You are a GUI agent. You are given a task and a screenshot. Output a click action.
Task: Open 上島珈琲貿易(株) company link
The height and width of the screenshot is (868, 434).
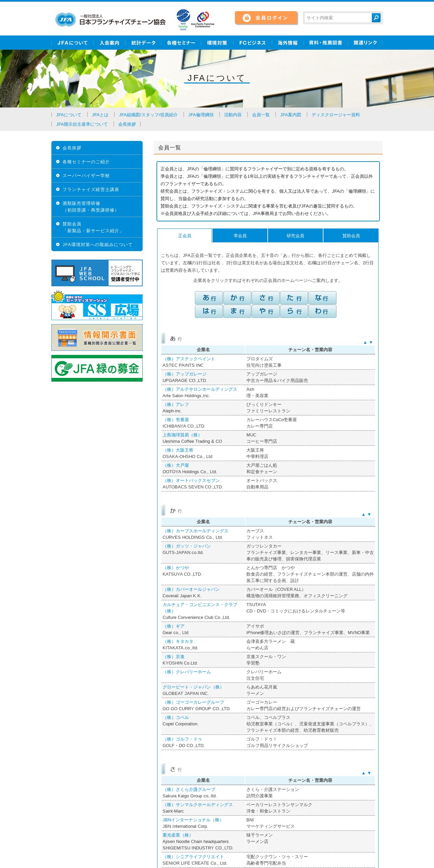click(x=182, y=435)
